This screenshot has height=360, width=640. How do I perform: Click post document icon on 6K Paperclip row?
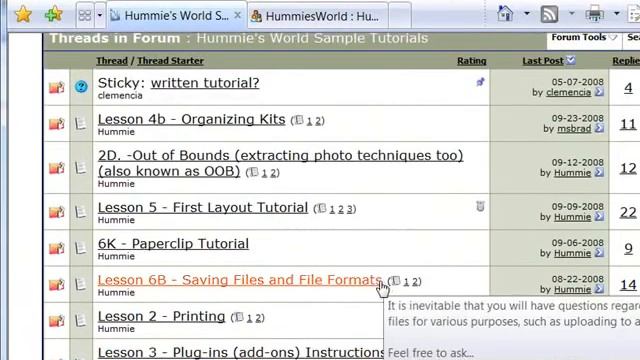[81, 248]
